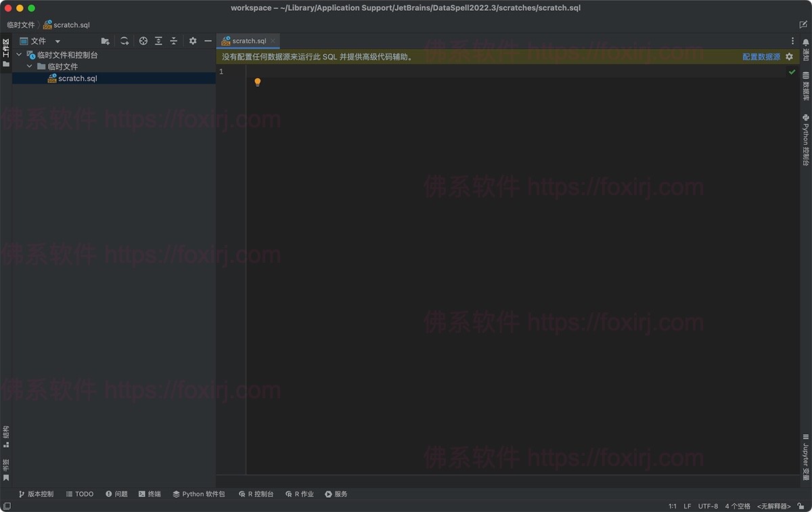Open banner data source settings gear

coord(790,57)
